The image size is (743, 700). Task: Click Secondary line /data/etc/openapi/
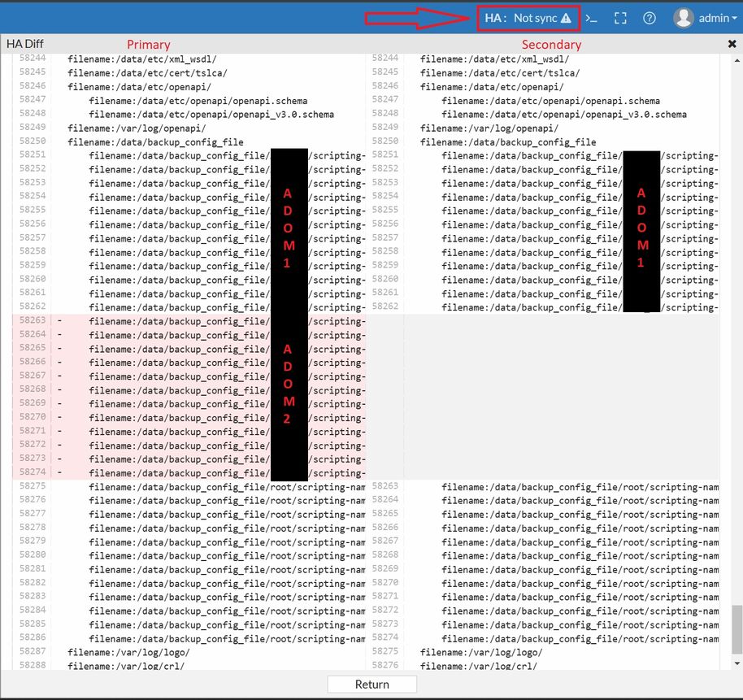492,87
